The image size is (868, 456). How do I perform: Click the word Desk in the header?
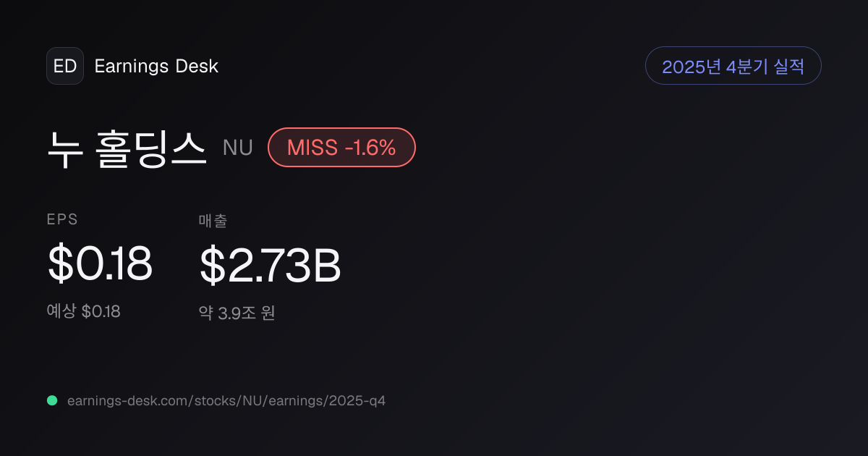click(x=197, y=66)
